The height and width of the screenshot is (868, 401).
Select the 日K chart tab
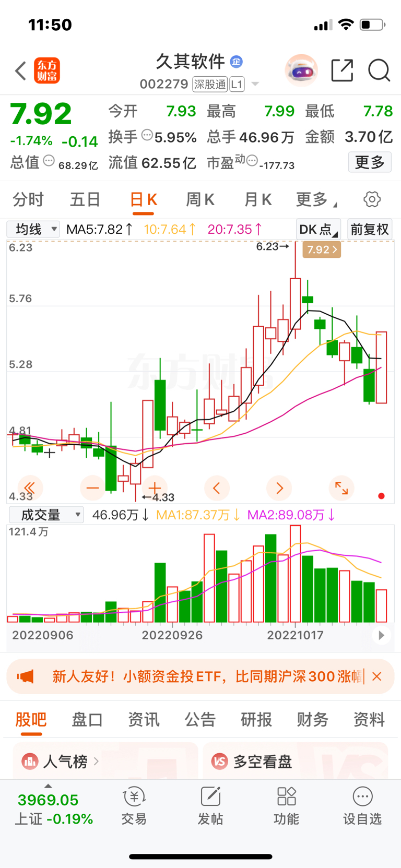(x=143, y=199)
